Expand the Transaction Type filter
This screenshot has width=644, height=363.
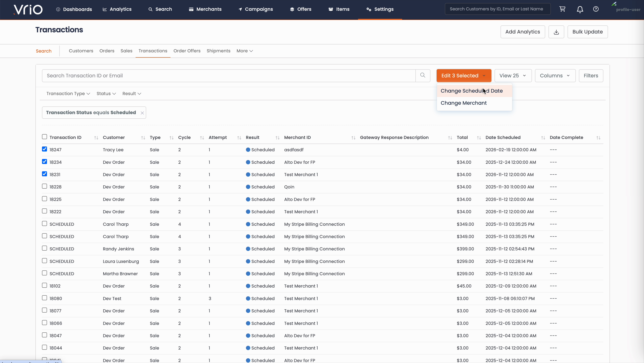(68, 94)
